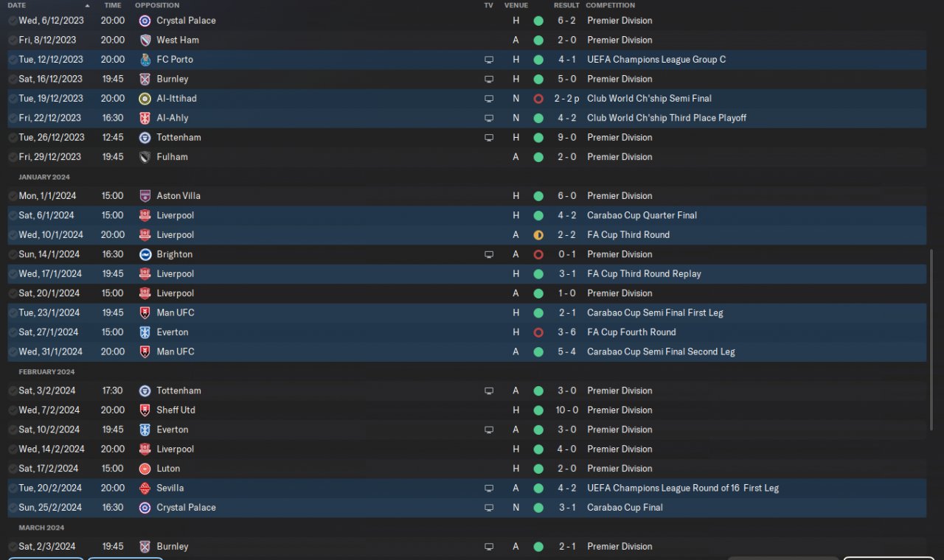Viewport: 944px width, 560px height.
Task: Sort by the Opposition column header
Action: coord(157,5)
